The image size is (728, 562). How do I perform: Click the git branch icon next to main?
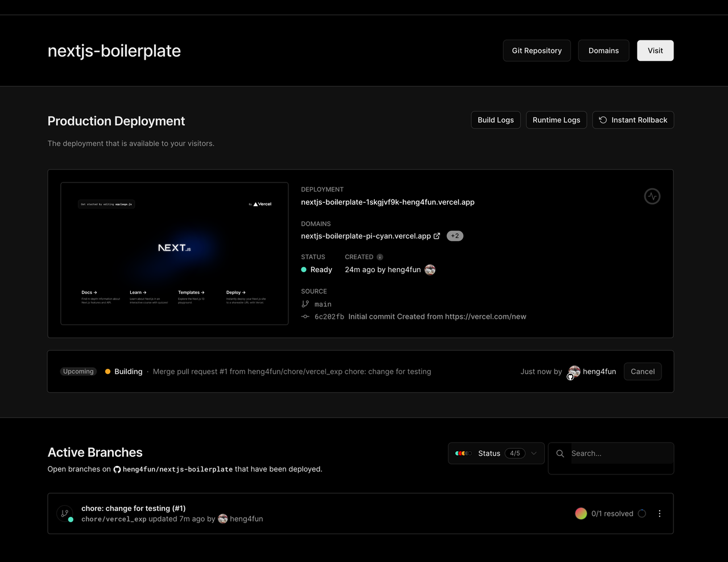click(305, 304)
